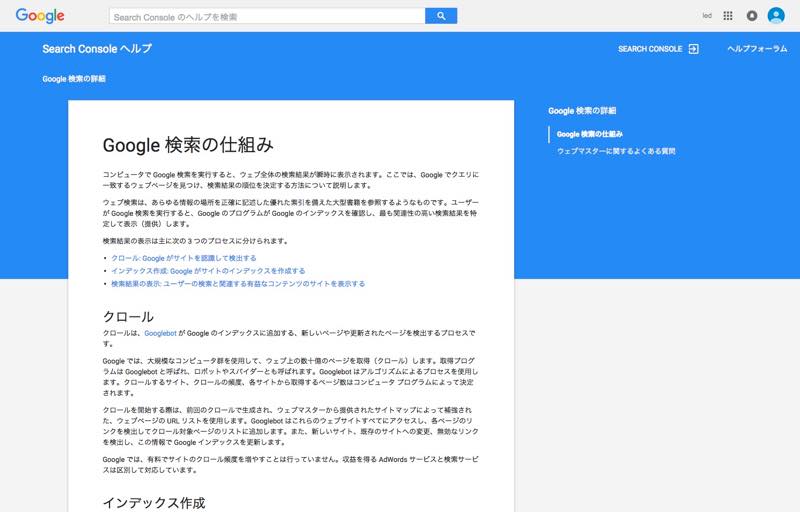Open the Google apps grid
This screenshot has height=512, width=800.
[x=728, y=16]
